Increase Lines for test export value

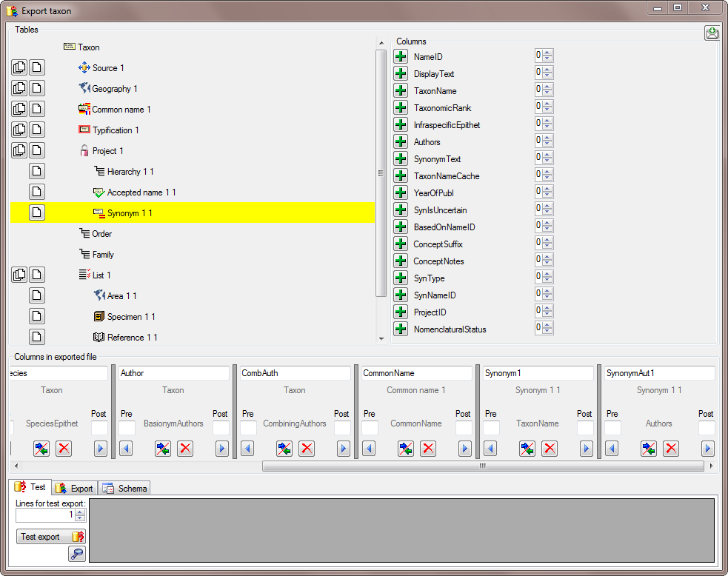(x=80, y=512)
